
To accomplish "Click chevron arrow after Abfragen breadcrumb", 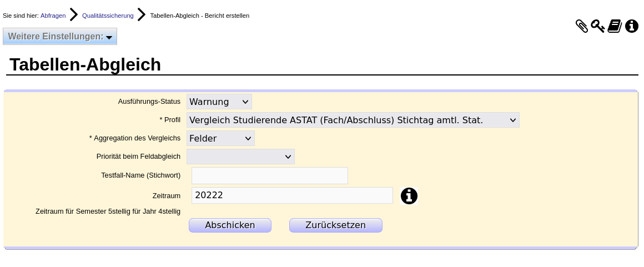I will tap(74, 15).
